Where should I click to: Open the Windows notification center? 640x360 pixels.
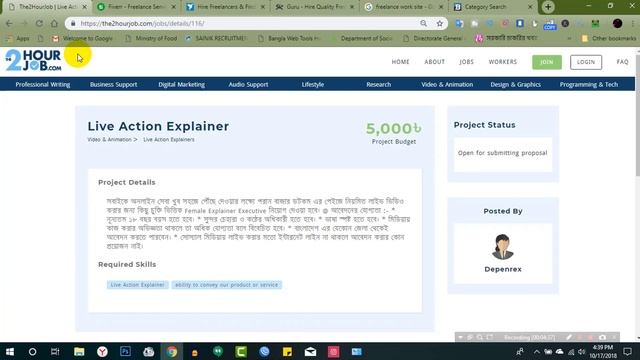tap(627, 351)
